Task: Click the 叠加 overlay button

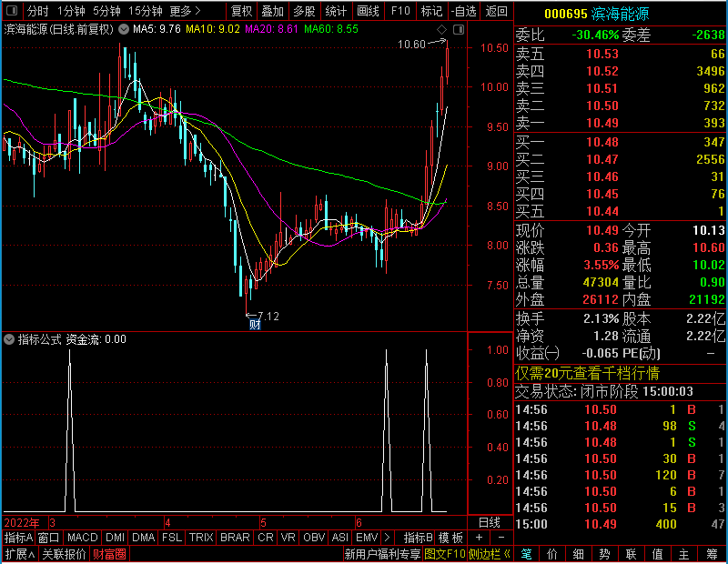Action: [272, 11]
